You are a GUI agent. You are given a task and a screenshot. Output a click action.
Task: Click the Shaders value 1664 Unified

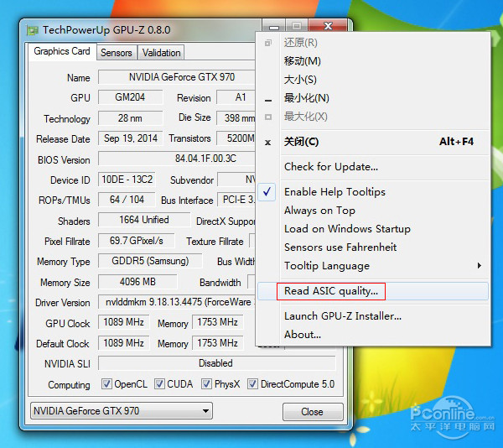[144, 220]
